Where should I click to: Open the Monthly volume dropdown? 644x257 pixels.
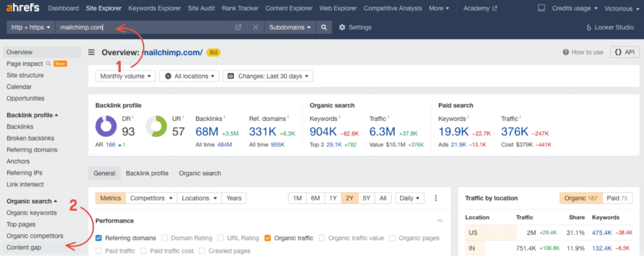(x=125, y=76)
